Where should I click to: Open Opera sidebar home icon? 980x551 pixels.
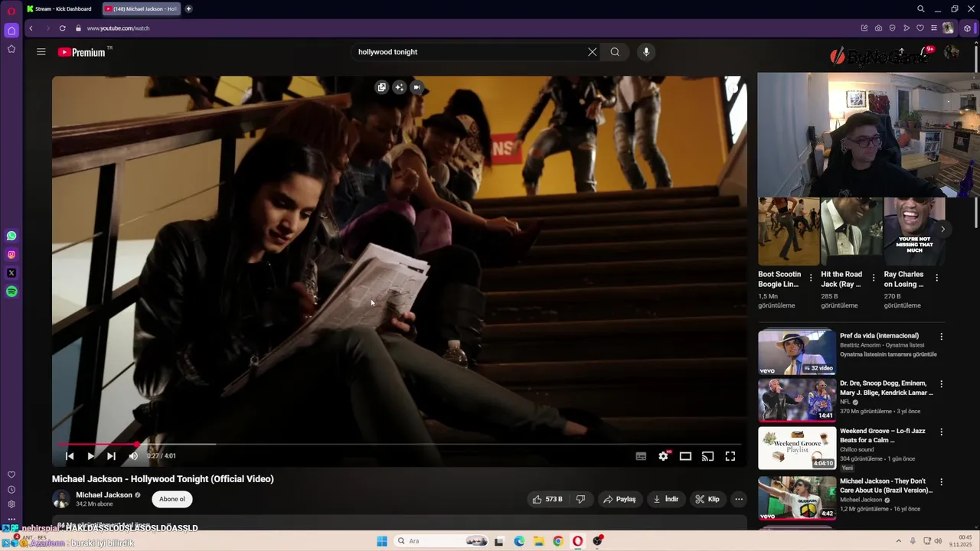point(11,31)
